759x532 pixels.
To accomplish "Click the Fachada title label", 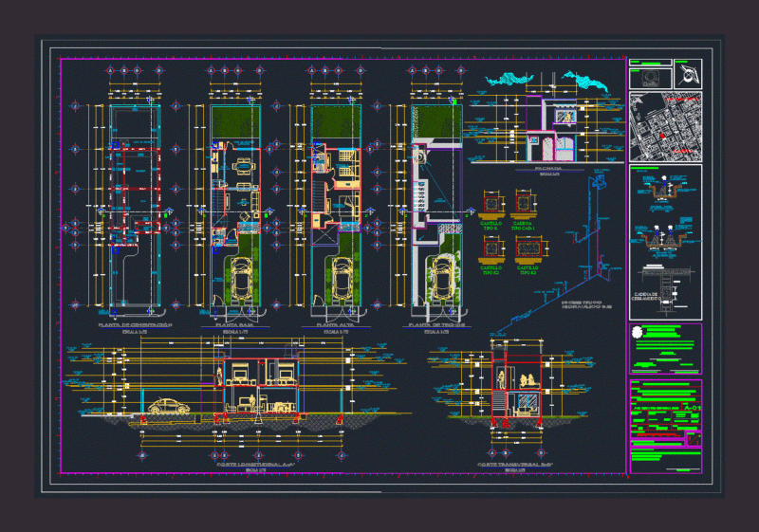I will pos(548,168).
